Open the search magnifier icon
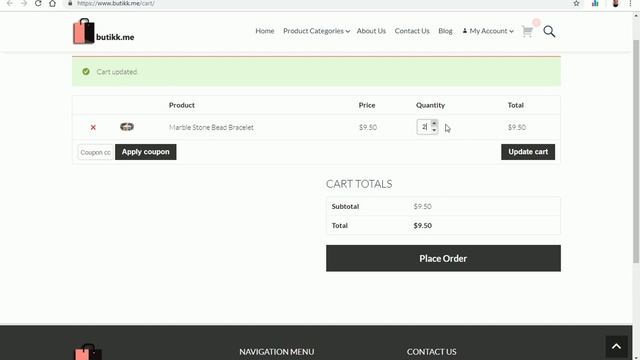Image resolution: width=640 pixels, height=360 pixels. pos(549,31)
